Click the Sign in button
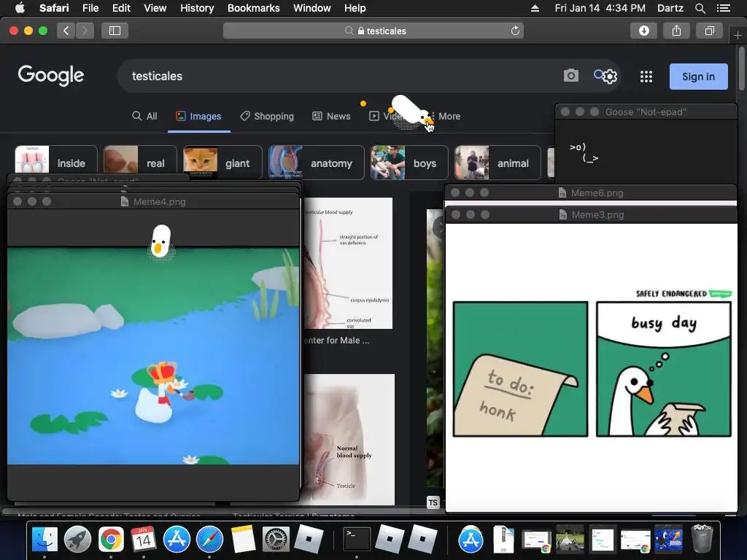 pos(698,77)
